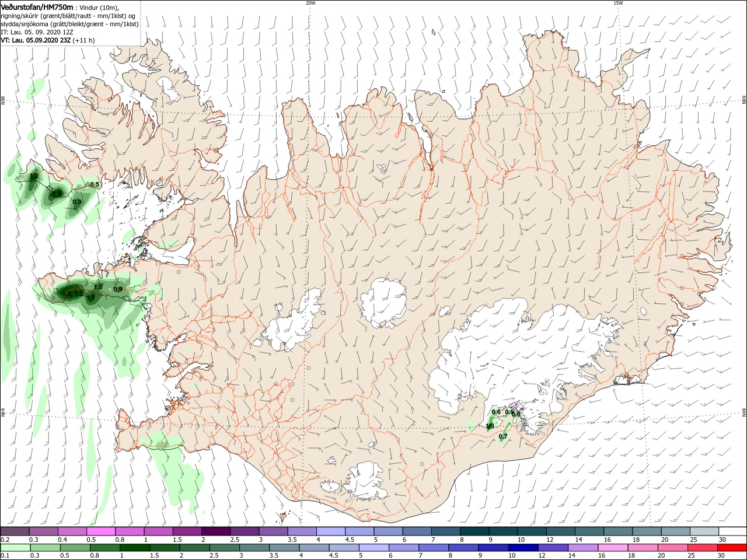Click the 0.5 precipitation value near Westfjords
Image resolution: width=747 pixels, height=560 pixels.
coord(95,184)
